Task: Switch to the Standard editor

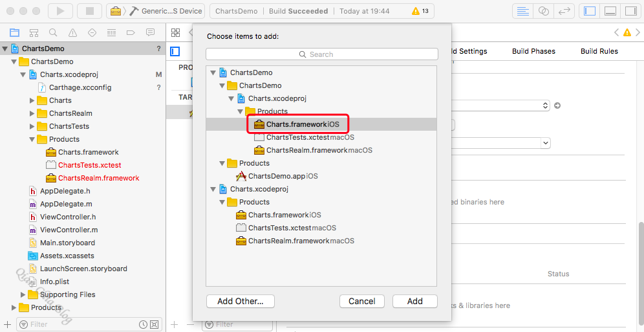Action: (x=522, y=11)
